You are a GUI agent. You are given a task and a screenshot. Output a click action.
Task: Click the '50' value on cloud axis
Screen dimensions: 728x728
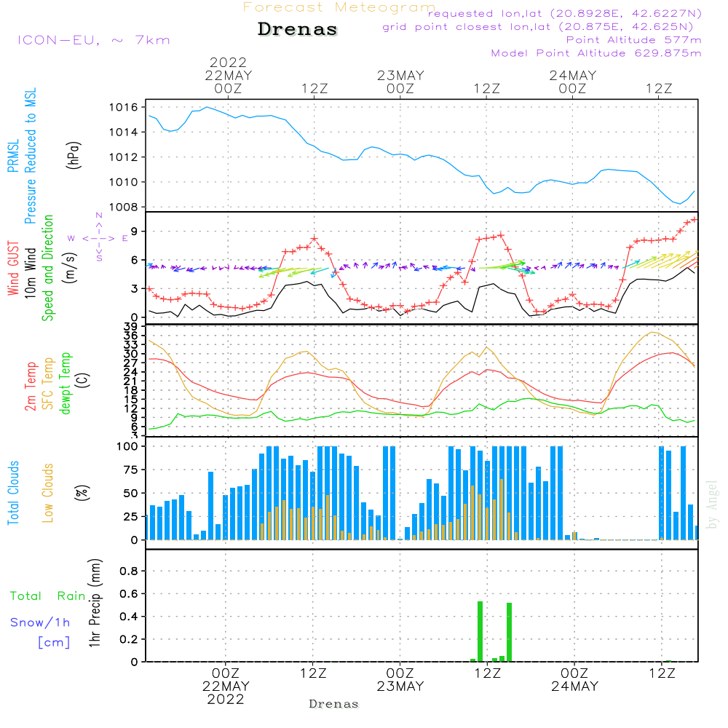131,493
